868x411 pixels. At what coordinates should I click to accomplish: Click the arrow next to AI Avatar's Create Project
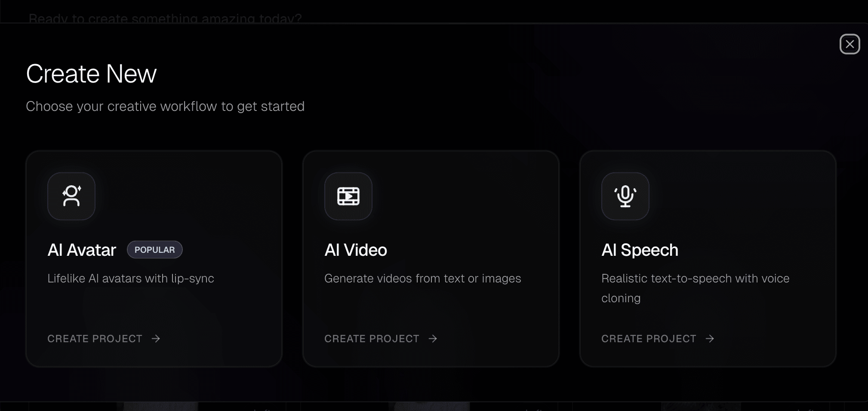(x=156, y=339)
